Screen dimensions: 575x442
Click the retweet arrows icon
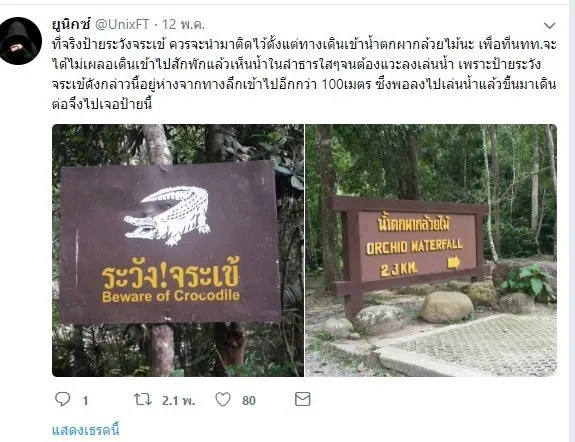point(142,399)
